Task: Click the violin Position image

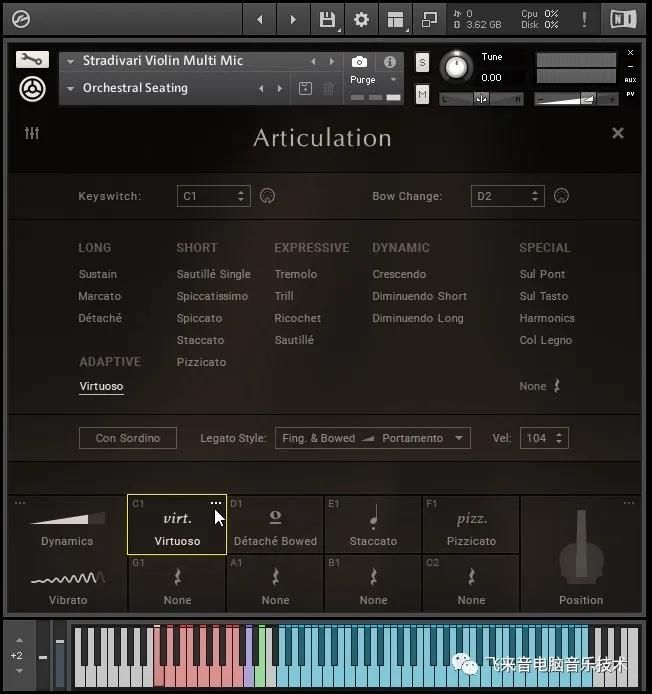Action: 581,547
